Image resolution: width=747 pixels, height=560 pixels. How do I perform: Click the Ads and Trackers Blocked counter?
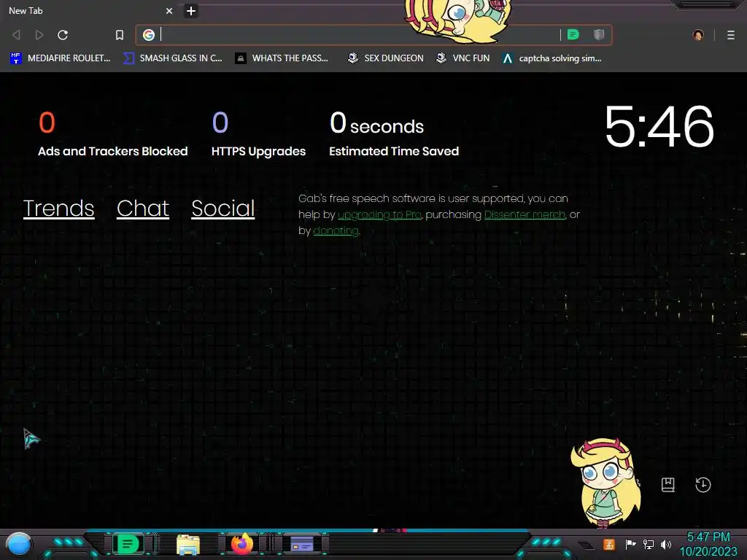pos(113,134)
